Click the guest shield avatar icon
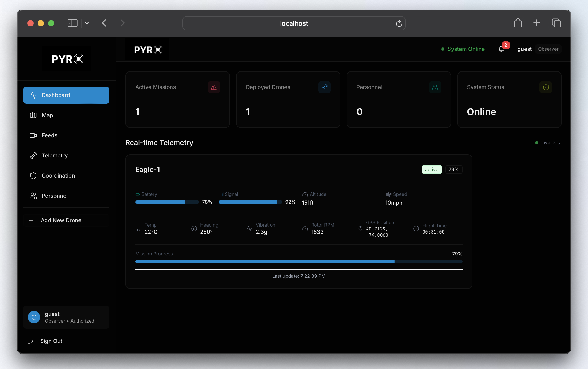This screenshot has width=588, height=369. pos(34,317)
